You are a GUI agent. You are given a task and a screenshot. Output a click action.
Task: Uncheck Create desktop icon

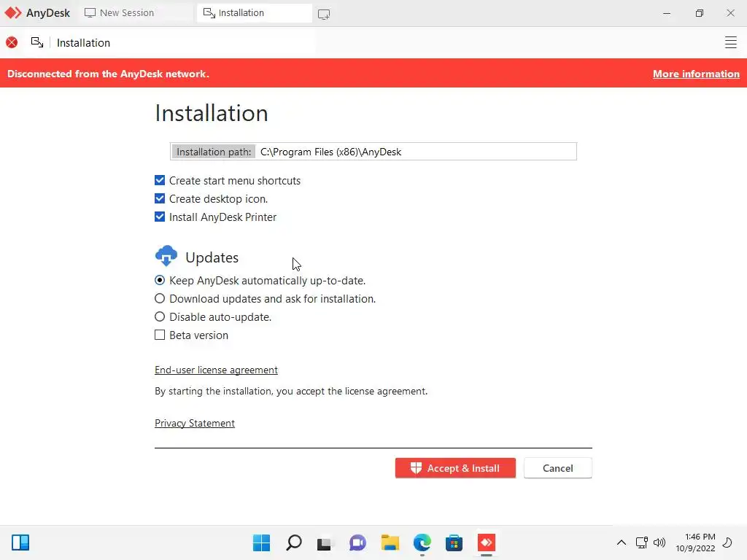(x=160, y=198)
